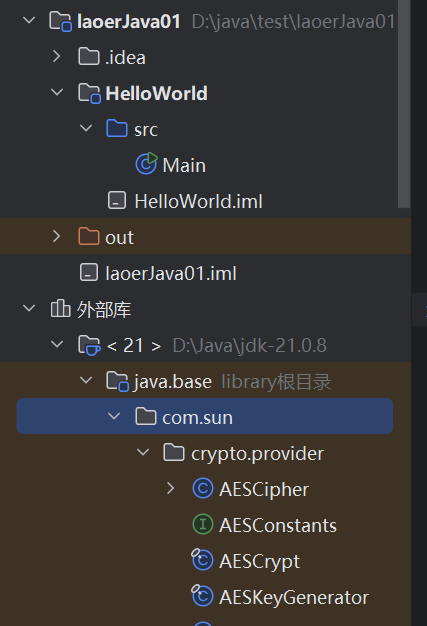Viewport: 427px width, 626px height.
Task: Select the < 21 > JDK label
Action: coord(134,345)
